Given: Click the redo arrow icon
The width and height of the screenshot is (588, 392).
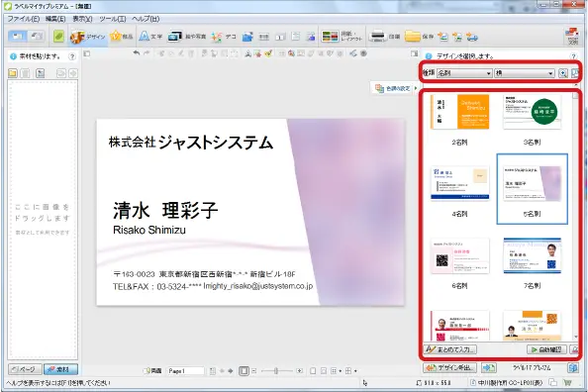Looking at the screenshot, I should click(147, 53).
